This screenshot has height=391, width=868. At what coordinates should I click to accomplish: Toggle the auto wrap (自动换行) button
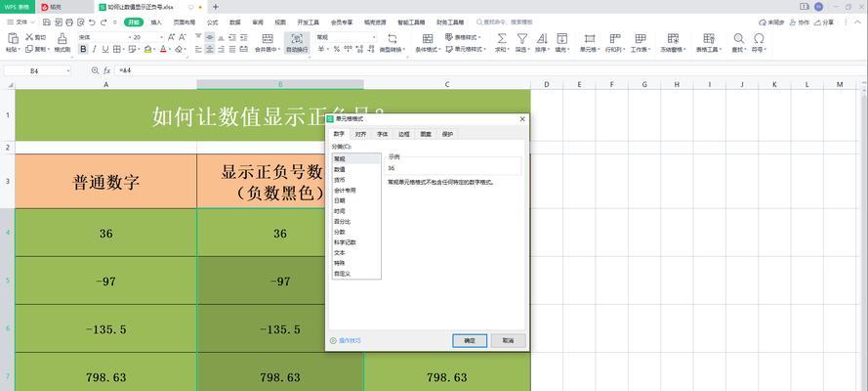tap(294, 41)
